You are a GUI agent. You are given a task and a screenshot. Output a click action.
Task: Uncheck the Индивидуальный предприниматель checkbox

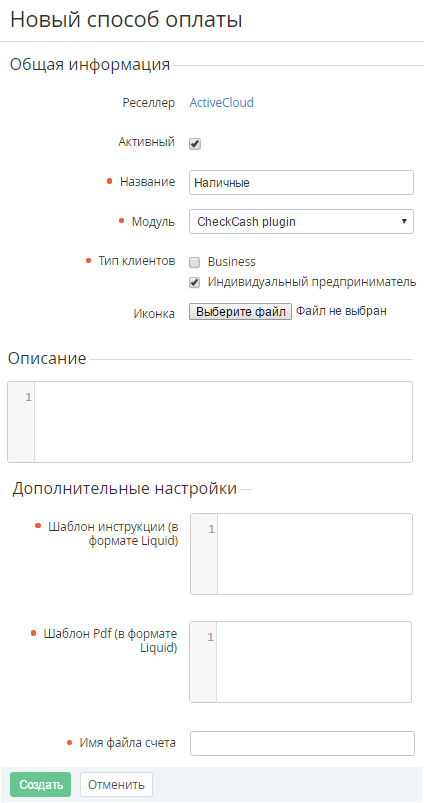(195, 282)
